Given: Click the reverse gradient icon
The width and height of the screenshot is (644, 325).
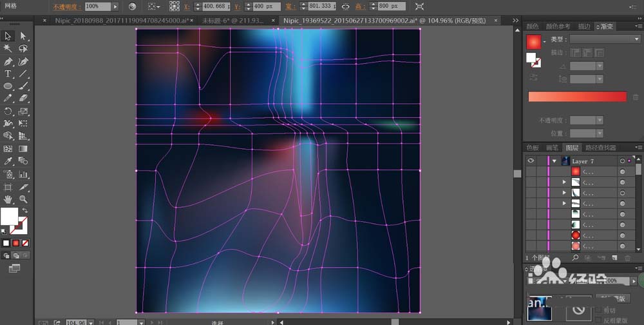Looking at the screenshot, I should [x=533, y=77].
